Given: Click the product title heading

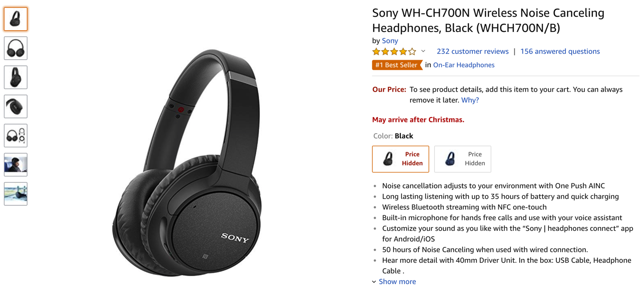Looking at the screenshot, I should pyautogui.click(x=488, y=20).
